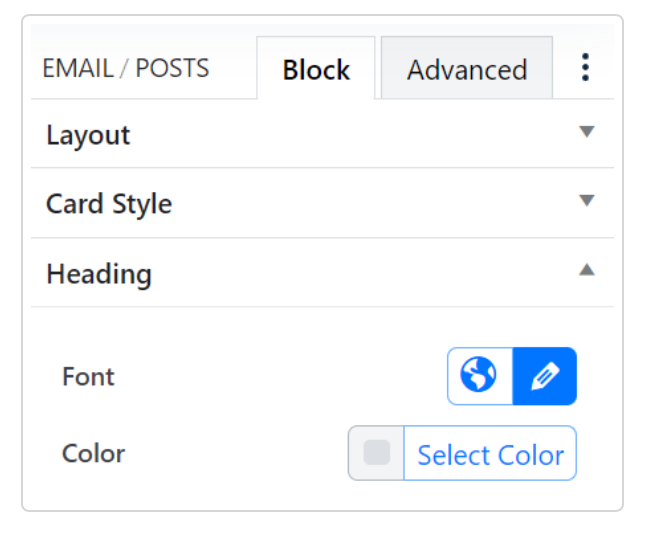Expand Card Style using its triangle arrow
Viewport: 648px width, 534px height.
587,201
